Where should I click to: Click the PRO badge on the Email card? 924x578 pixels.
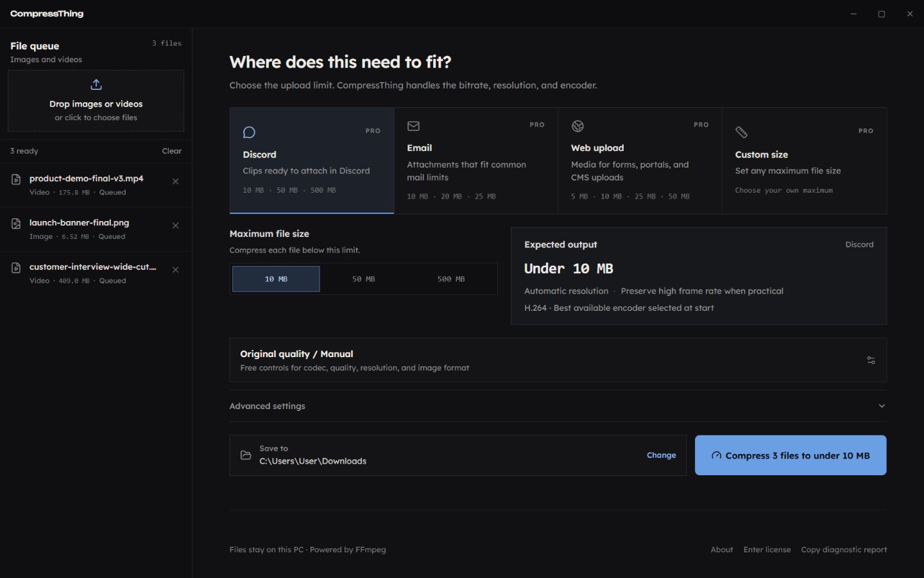[537, 125]
